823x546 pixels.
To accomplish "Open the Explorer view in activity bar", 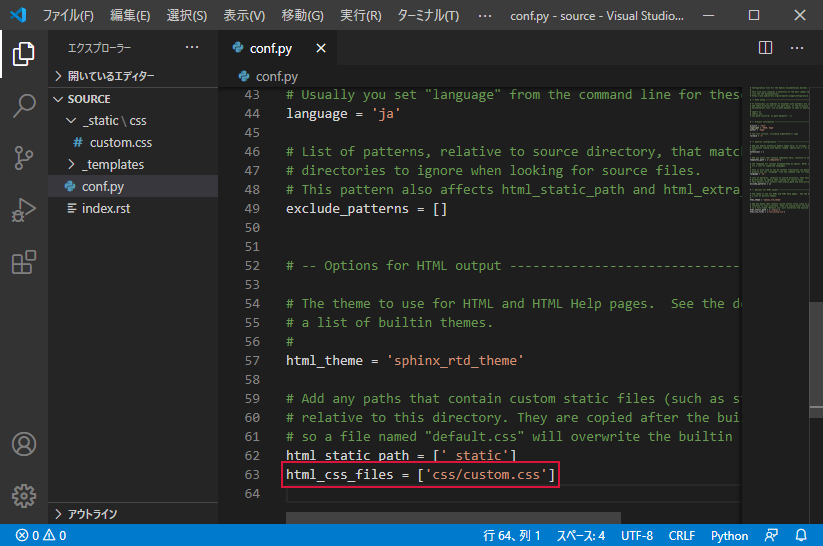I will (x=24, y=54).
